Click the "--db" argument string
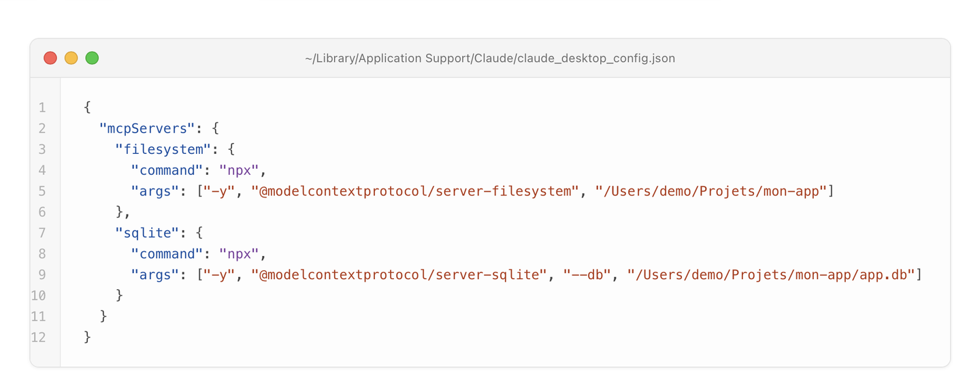Screen dimensions: 980x388 tap(587, 274)
